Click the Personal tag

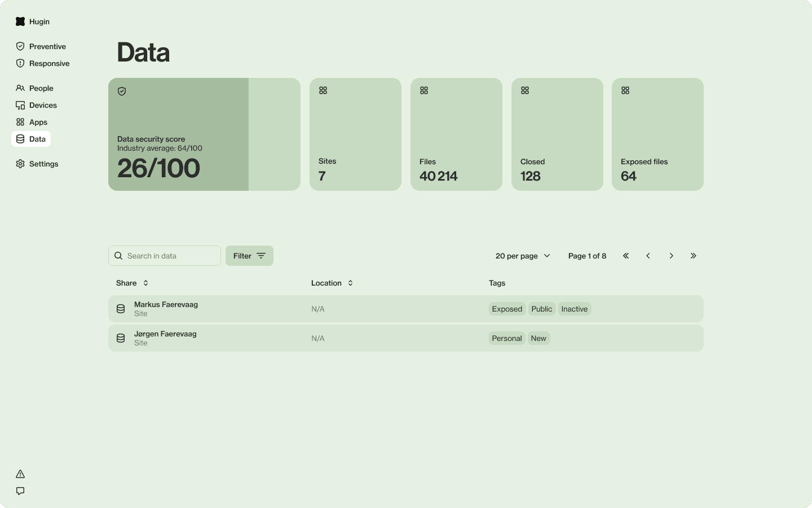[x=507, y=338]
